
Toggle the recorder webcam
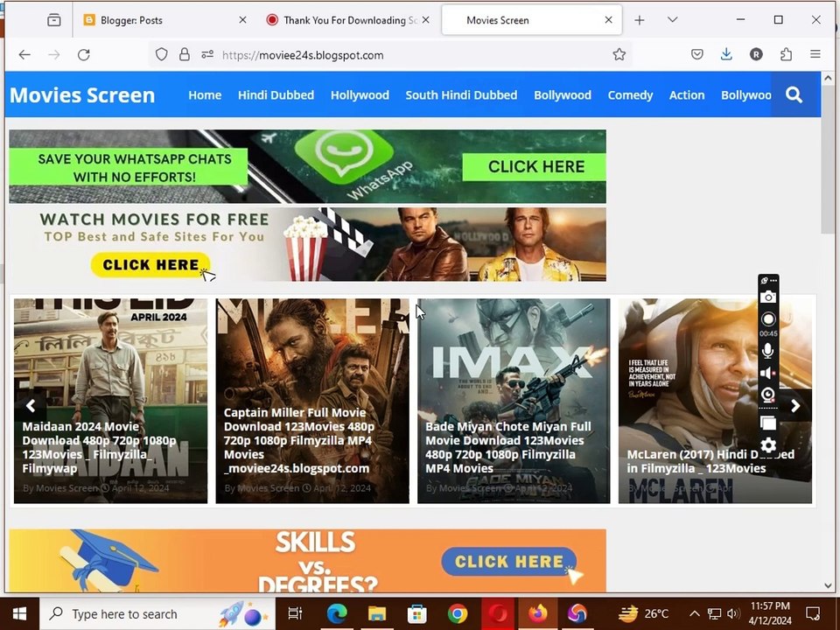pos(768,395)
